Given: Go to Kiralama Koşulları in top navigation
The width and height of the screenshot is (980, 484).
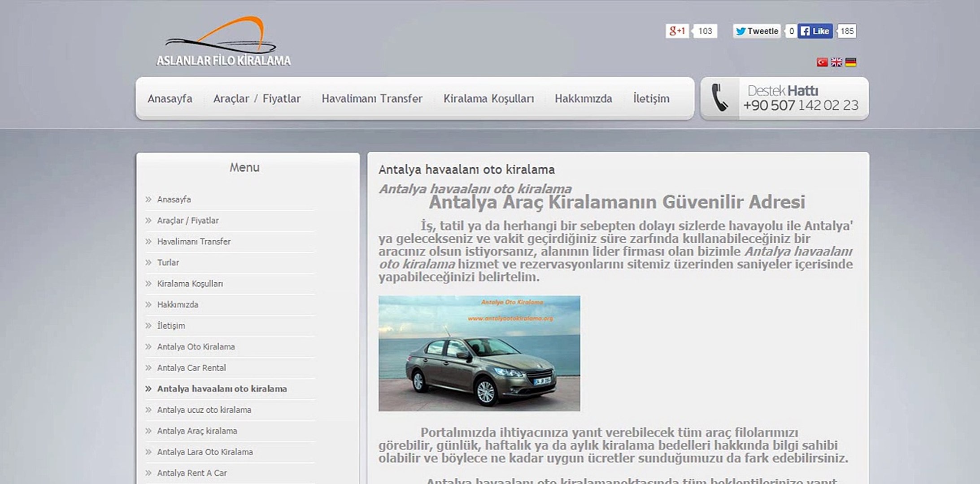Looking at the screenshot, I should point(488,99).
